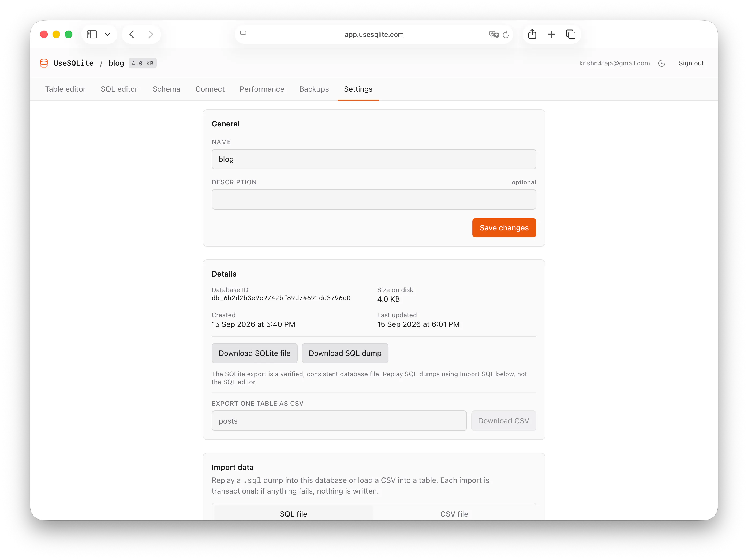
Task: Expand the sidebar options chevron
Action: pos(107,34)
